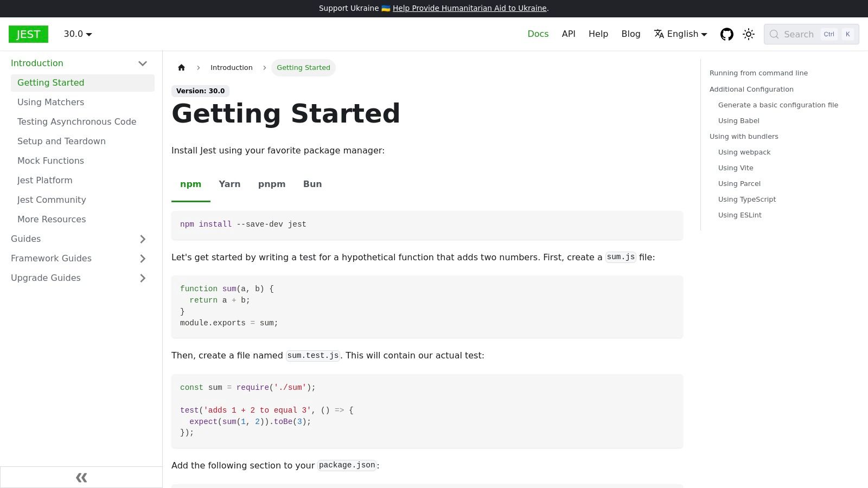Collapse the Introduction section chevron
868x488 pixels.
point(143,63)
